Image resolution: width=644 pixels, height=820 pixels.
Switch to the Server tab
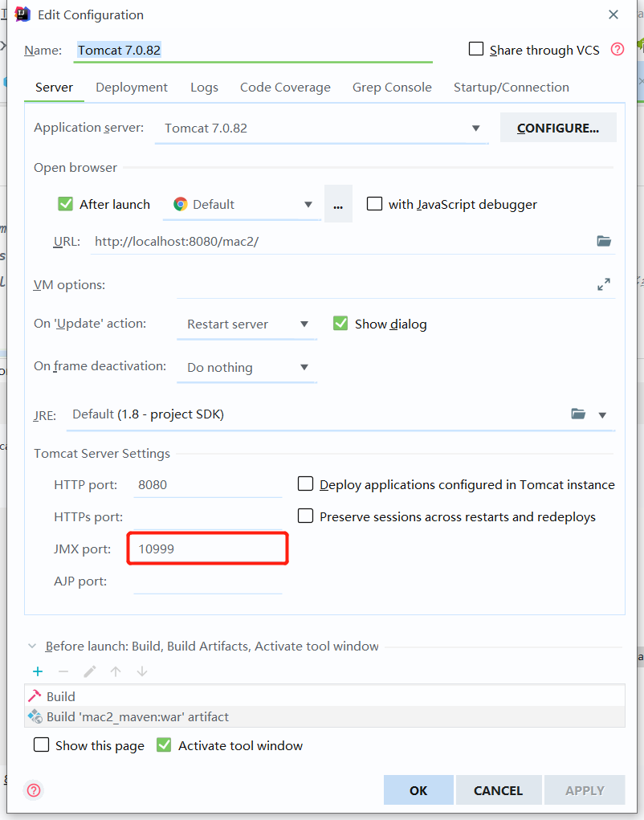(x=54, y=88)
